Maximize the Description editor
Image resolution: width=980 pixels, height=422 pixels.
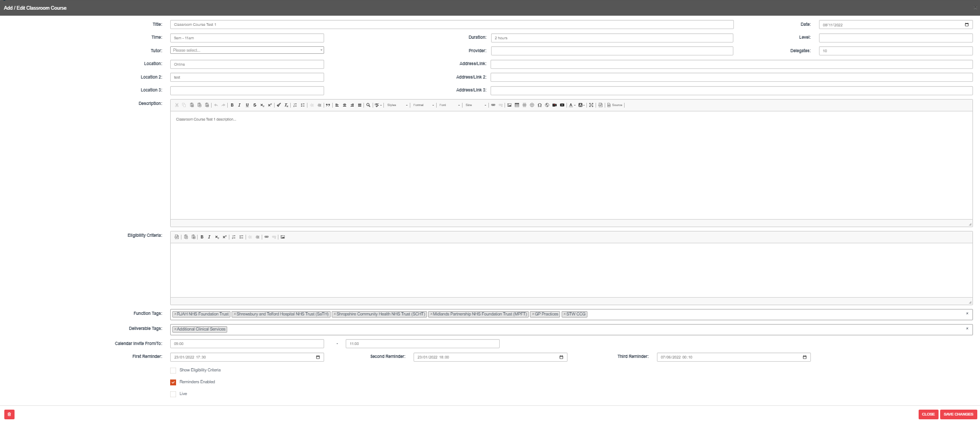pos(591,105)
